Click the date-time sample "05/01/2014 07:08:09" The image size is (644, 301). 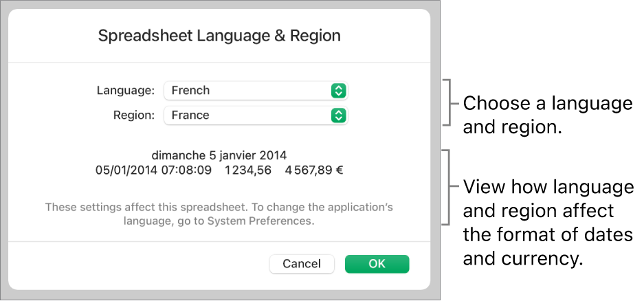(x=153, y=169)
